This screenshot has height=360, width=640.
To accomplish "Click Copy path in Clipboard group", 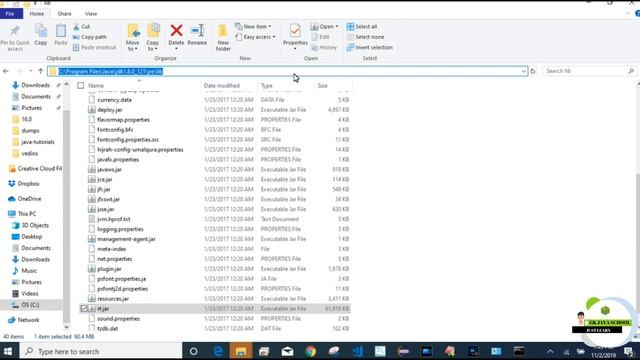I will [x=90, y=37].
